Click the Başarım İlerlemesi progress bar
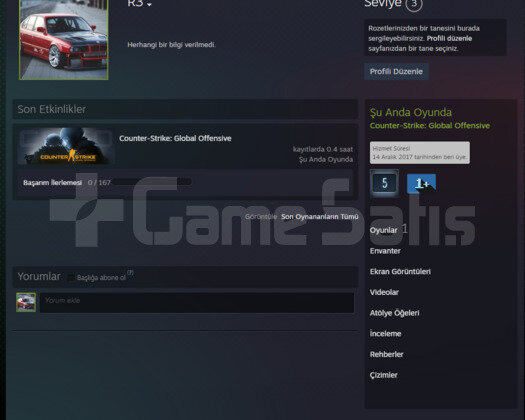This screenshot has width=525, height=420. [x=152, y=182]
